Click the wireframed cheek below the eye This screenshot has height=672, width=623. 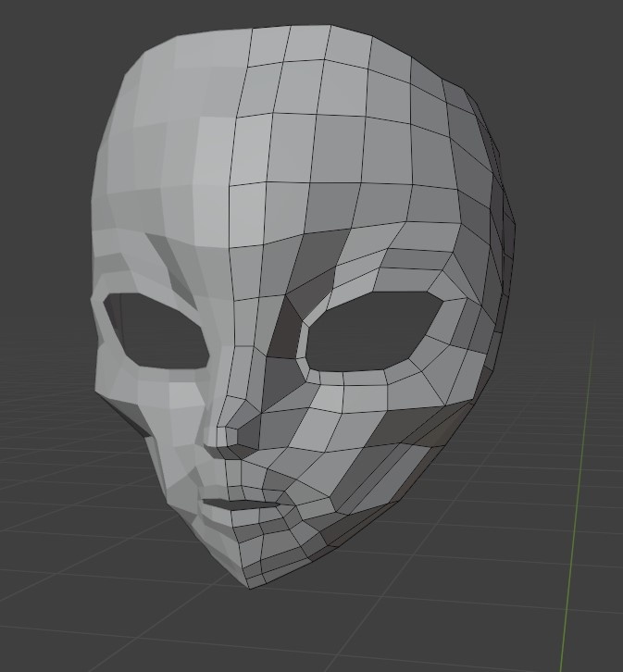(x=370, y=426)
